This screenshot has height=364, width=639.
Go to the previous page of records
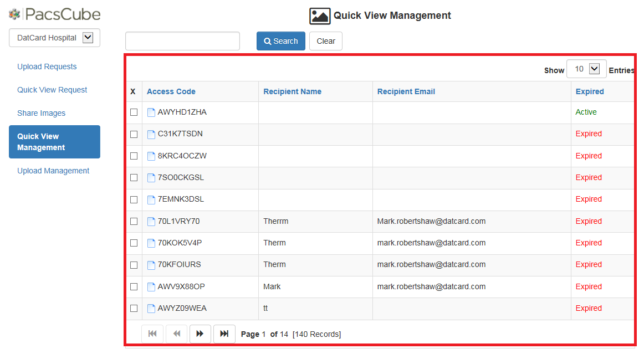click(176, 334)
